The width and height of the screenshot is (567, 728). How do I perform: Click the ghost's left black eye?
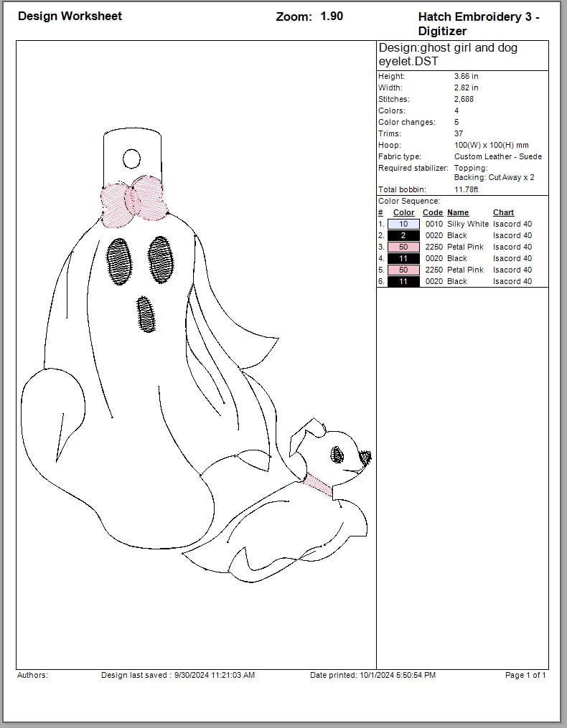[x=118, y=261]
